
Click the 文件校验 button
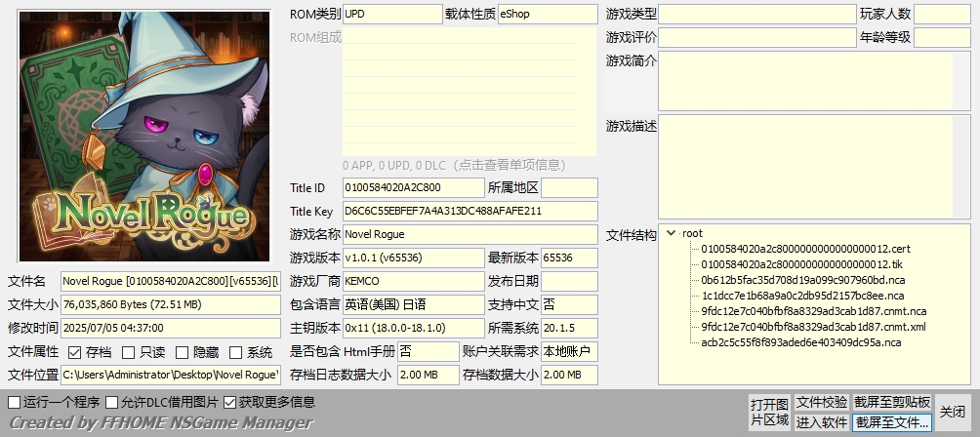[x=821, y=402]
